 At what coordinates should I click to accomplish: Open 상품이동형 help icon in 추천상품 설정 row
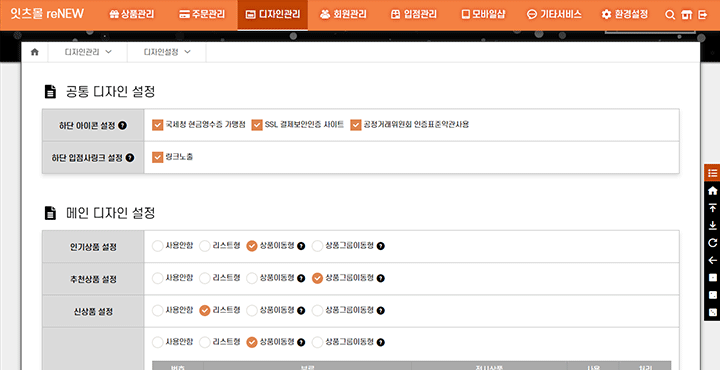(301, 278)
